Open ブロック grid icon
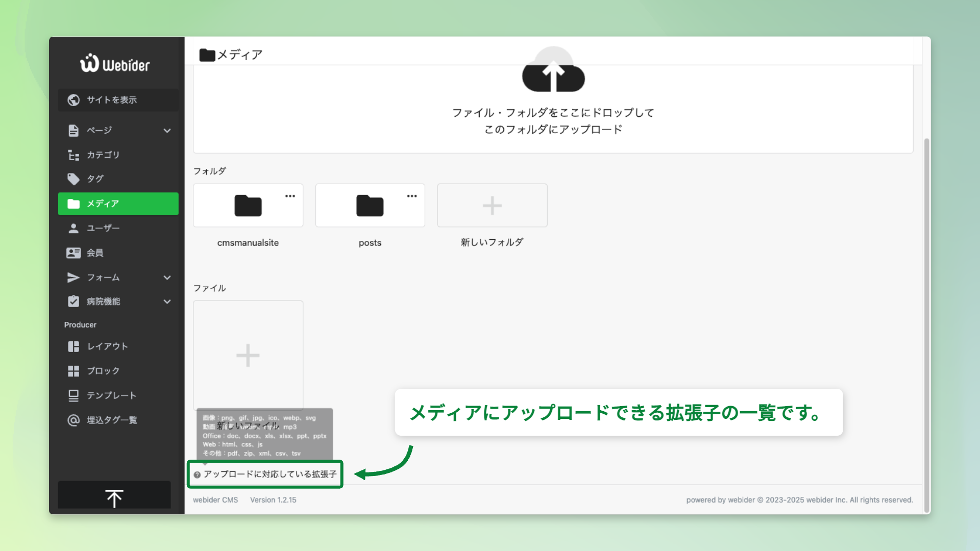 tap(73, 371)
